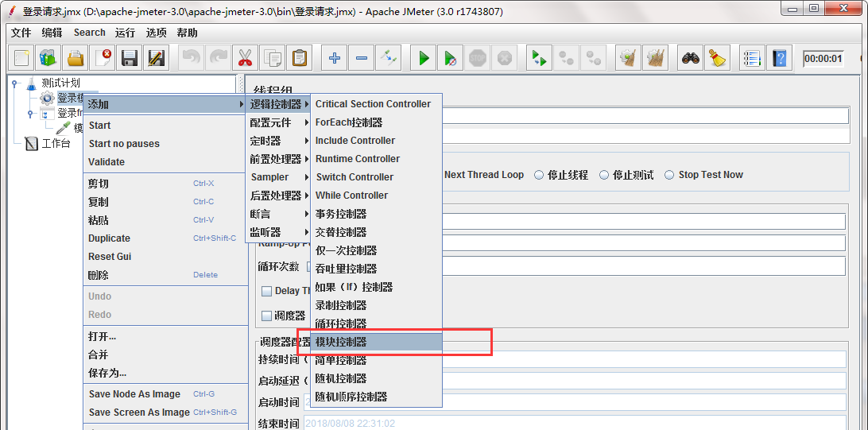This screenshot has height=430, width=868.
Task: Click Duplicate in the context menu
Action: tap(165, 238)
